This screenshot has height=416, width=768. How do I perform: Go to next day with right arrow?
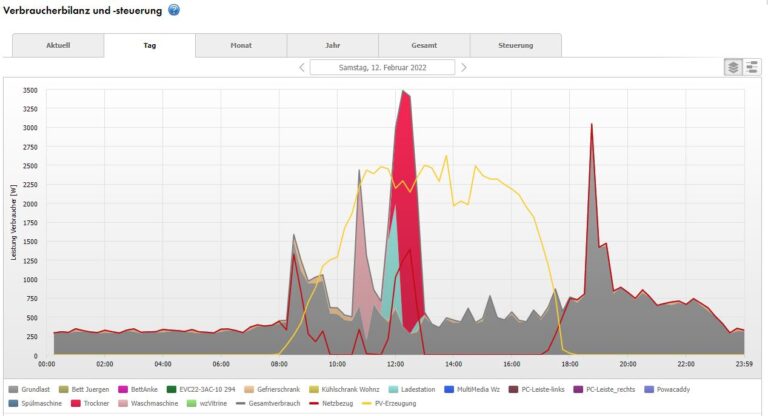pos(463,67)
